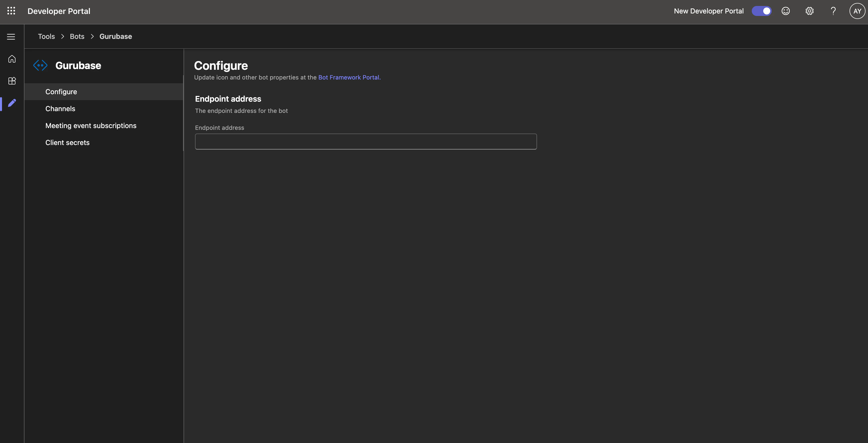This screenshot has width=868, height=443.
Task: Toggle the hamburger navigation menu
Action: (x=11, y=37)
